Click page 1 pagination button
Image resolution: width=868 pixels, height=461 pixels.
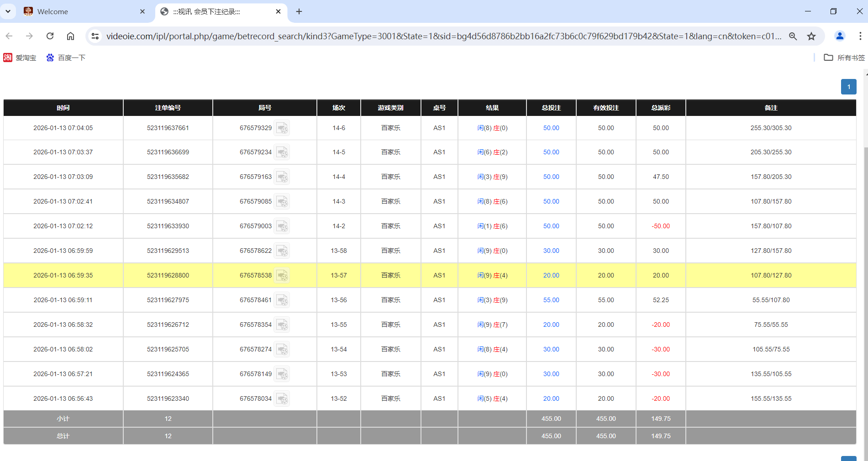pos(848,87)
